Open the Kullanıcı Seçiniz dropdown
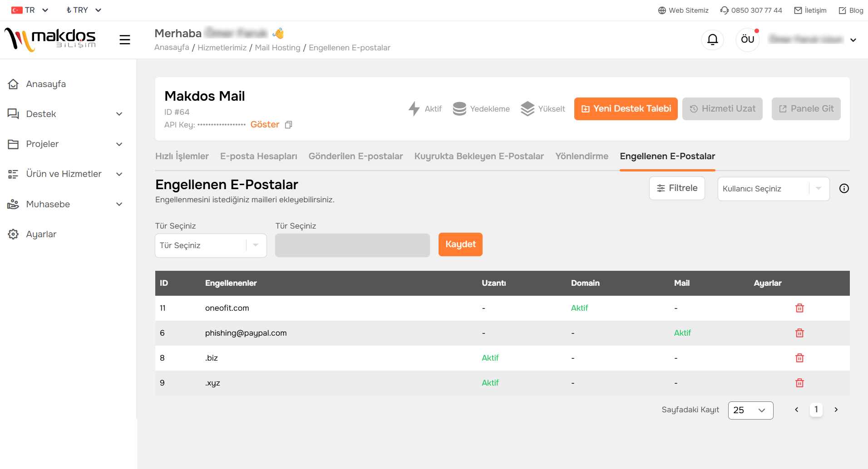 [774, 189]
